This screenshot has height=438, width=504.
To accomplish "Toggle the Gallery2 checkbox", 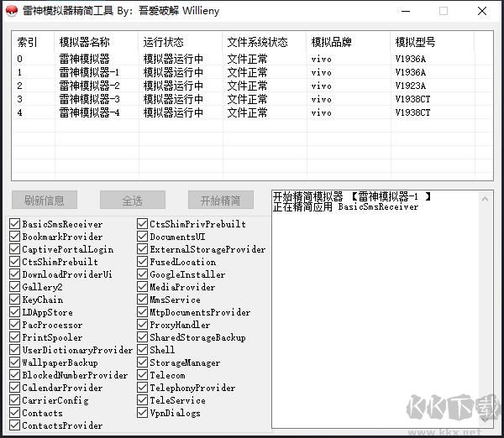I will point(14,287).
